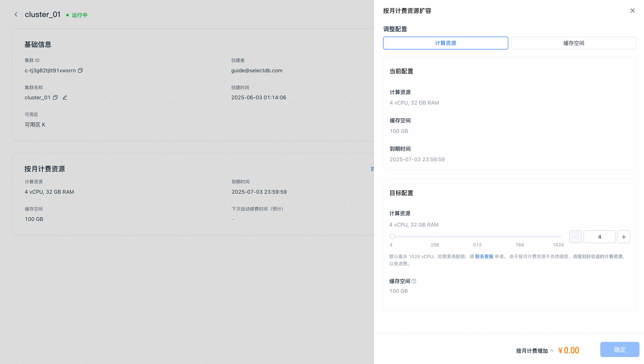644x364 pixels.
Task: Copy the cluster ID value
Action: 80,71
